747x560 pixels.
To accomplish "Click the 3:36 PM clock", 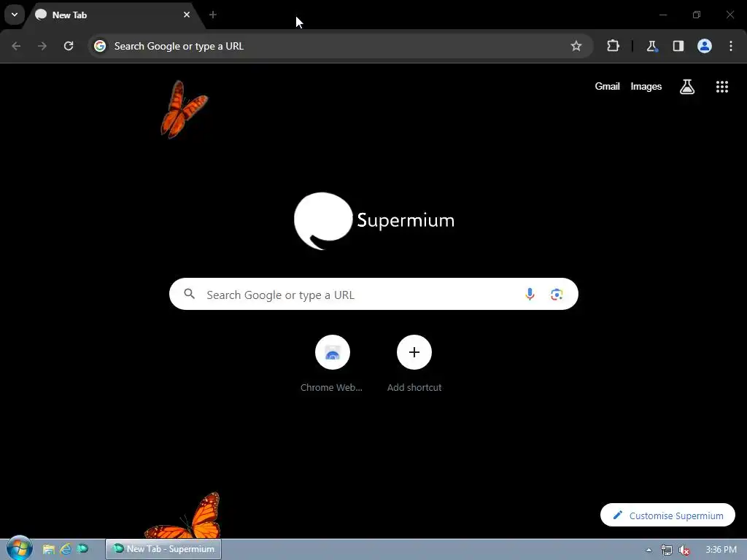I will point(721,550).
